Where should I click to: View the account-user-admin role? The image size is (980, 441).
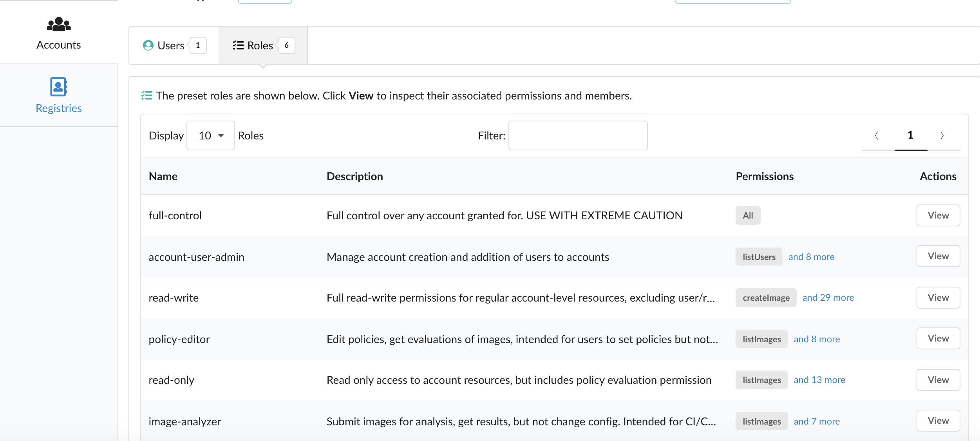pos(938,256)
